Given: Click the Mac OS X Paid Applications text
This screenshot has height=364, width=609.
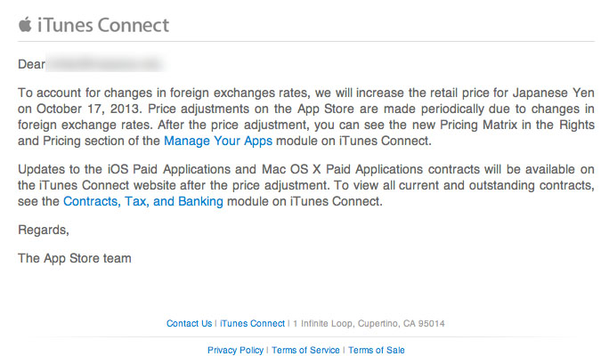Looking at the screenshot, I should [x=342, y=169].
